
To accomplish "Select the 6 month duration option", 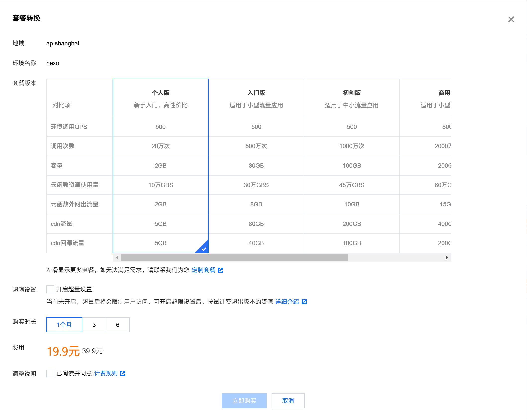I will point(118,325).
